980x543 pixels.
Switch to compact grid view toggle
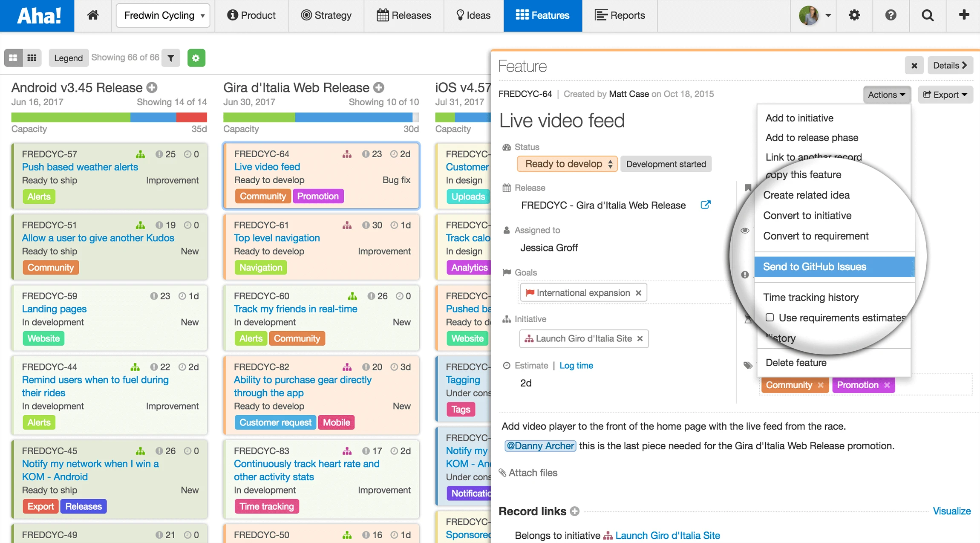tap(32, 58)
